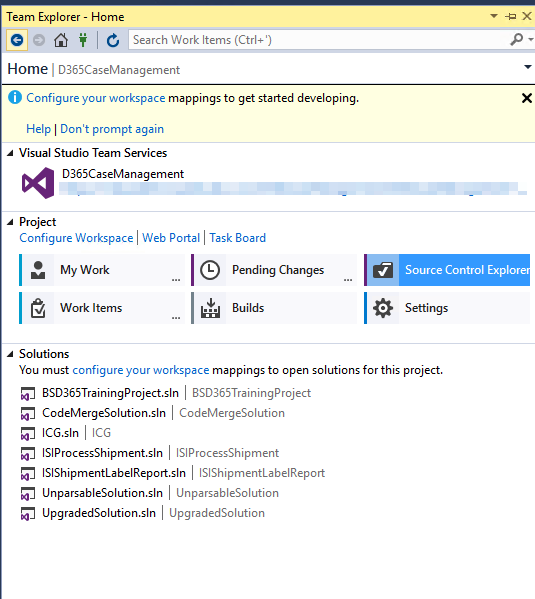Select UnparsableSolution.sln solution

102,493
